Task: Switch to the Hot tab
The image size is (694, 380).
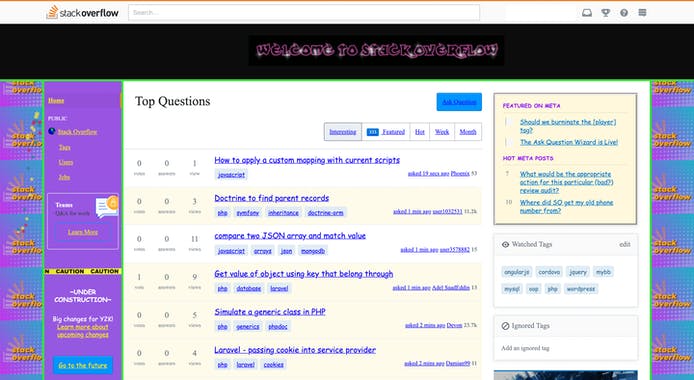Action: pos(420,132)
